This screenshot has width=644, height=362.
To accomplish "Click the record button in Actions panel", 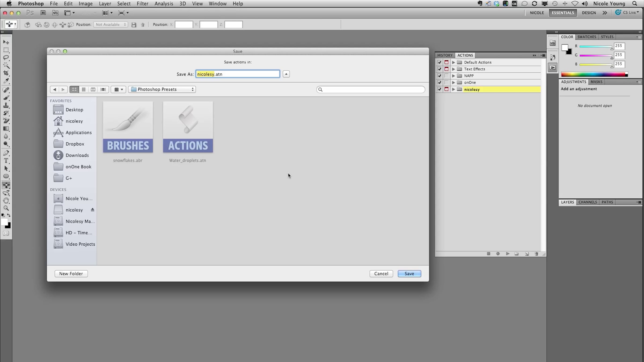I will (x=498, y=254).
